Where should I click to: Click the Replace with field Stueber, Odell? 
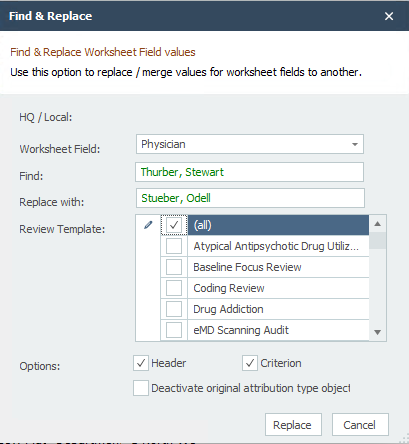[250, 198]
